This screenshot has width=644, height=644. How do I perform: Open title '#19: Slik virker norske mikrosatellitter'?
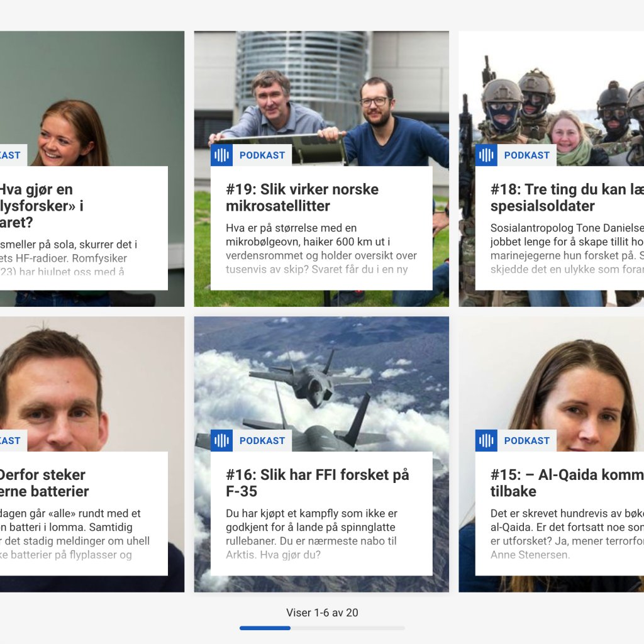(x=302, y=197)
